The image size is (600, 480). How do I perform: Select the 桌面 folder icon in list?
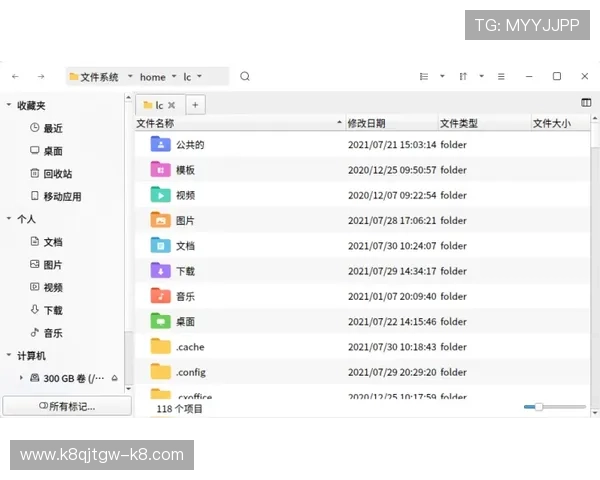pos(160,321)
